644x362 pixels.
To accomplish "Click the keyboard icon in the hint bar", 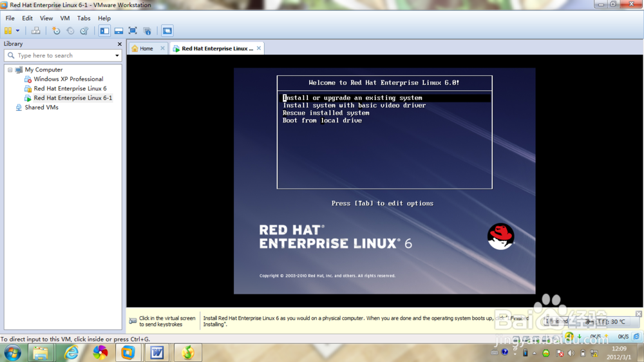I will click(x=133, y=321).
